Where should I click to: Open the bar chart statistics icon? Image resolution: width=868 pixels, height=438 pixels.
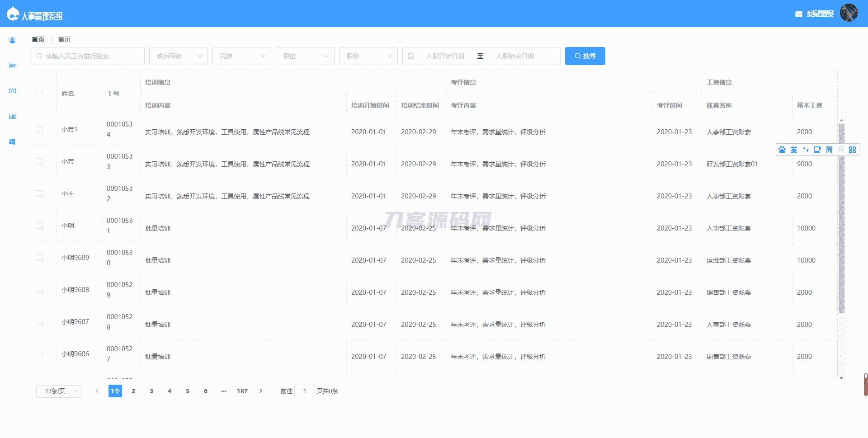coord(12,116)
